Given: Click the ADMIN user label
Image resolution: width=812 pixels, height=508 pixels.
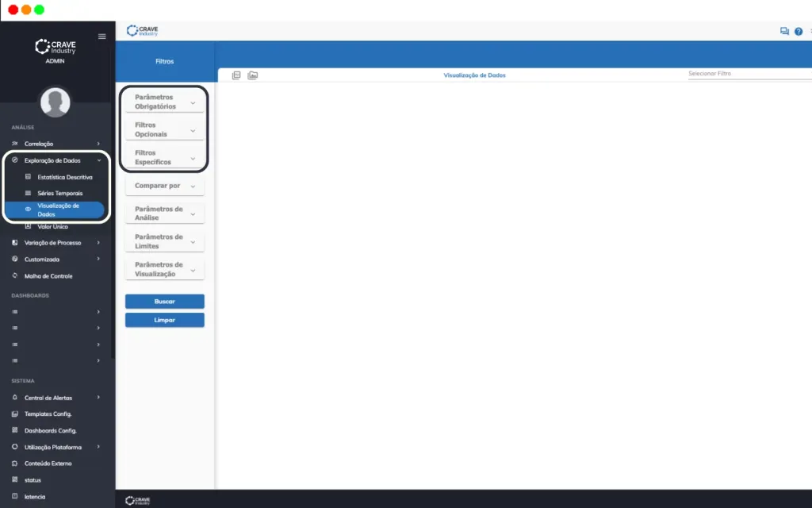Looking at the screenshot, I should coord(55,60).
